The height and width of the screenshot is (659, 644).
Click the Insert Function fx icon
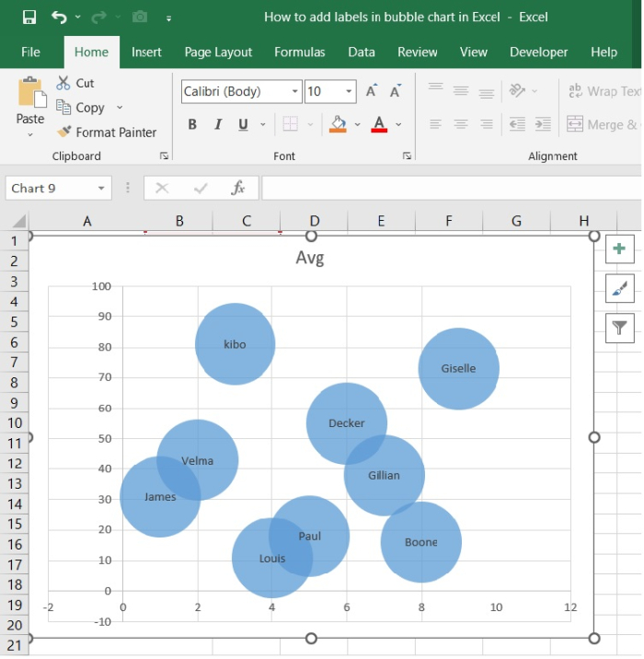point(237,189)
